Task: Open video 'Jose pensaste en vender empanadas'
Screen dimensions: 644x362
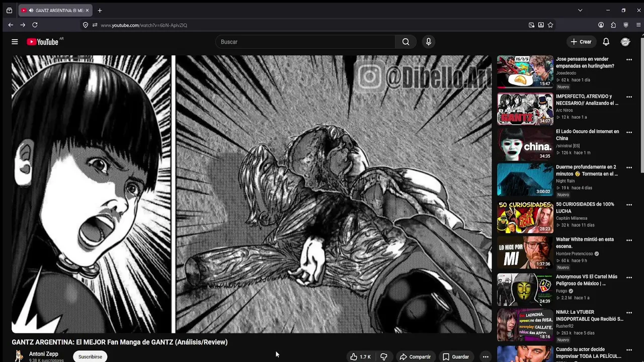Action: click(585, 62)
